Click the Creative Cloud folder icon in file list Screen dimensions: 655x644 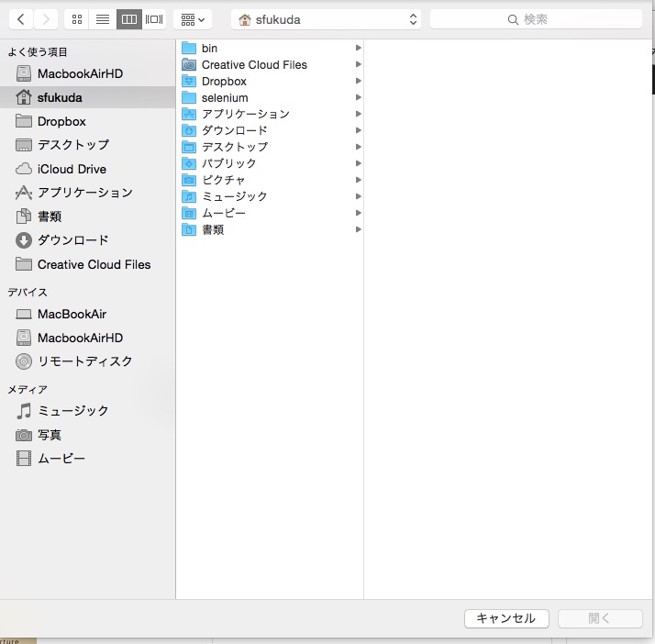point(189,65)
